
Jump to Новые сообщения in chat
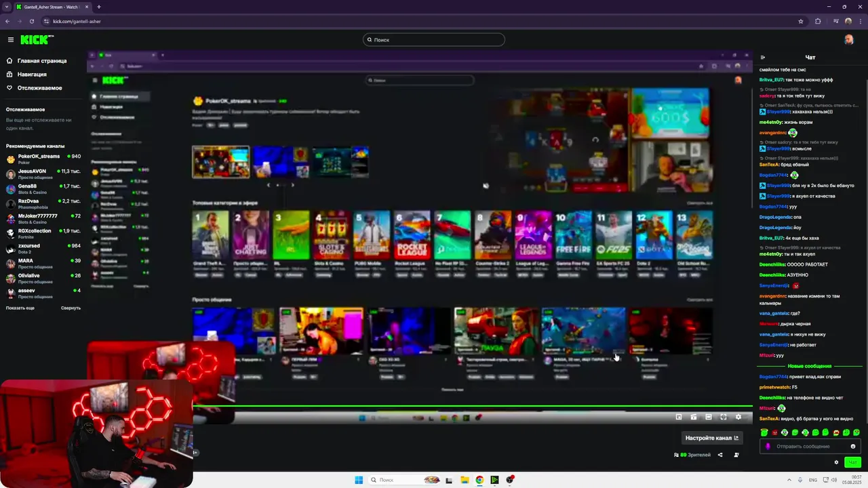coord(810,366)
